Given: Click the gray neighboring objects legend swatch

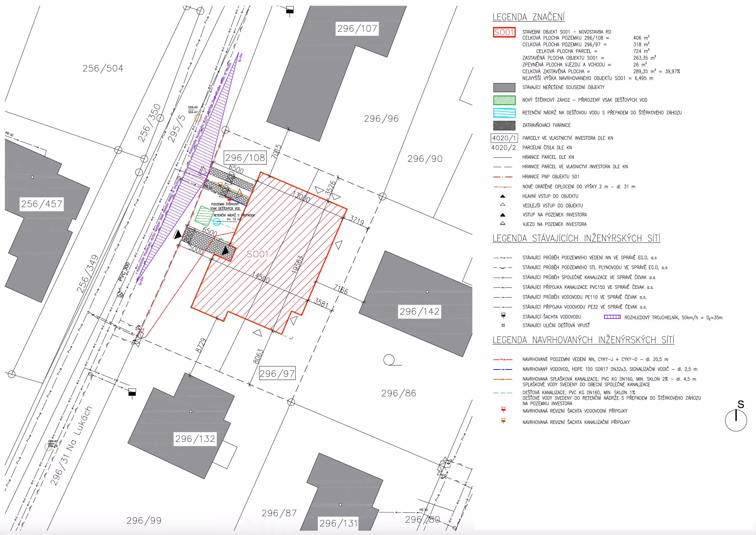Looking at the screenshot, I should pyautogui.click(x=504, y=87).
